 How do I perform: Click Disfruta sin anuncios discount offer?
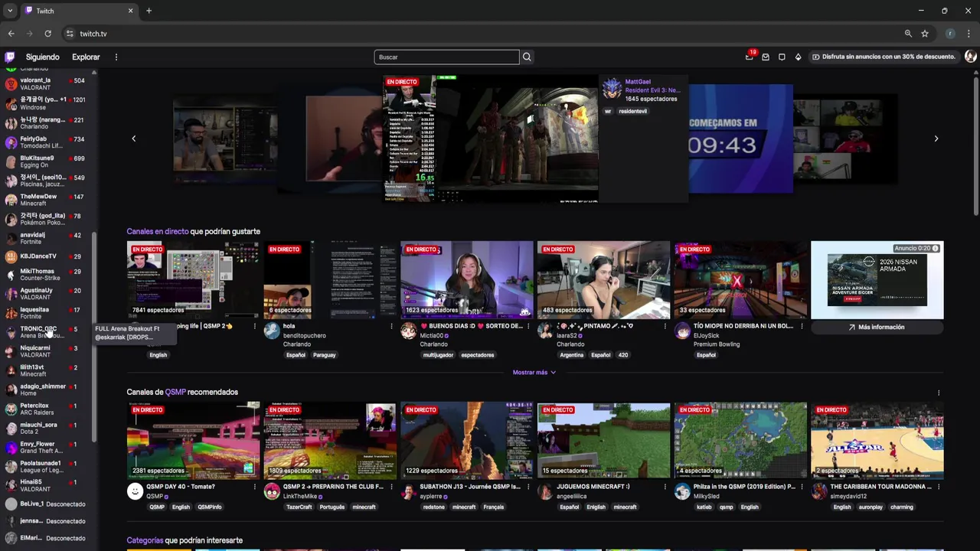coord(884,57)
